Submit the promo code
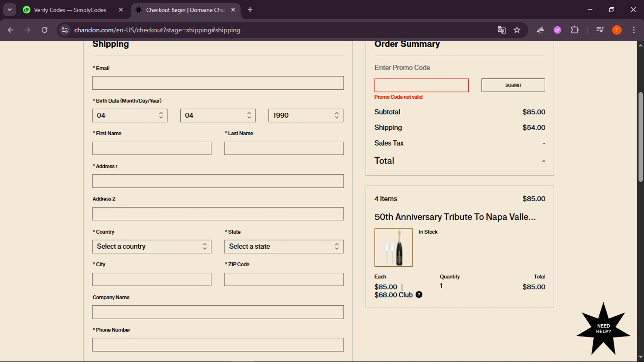Viewport: 644px width, 362px height. coord(513,85)
